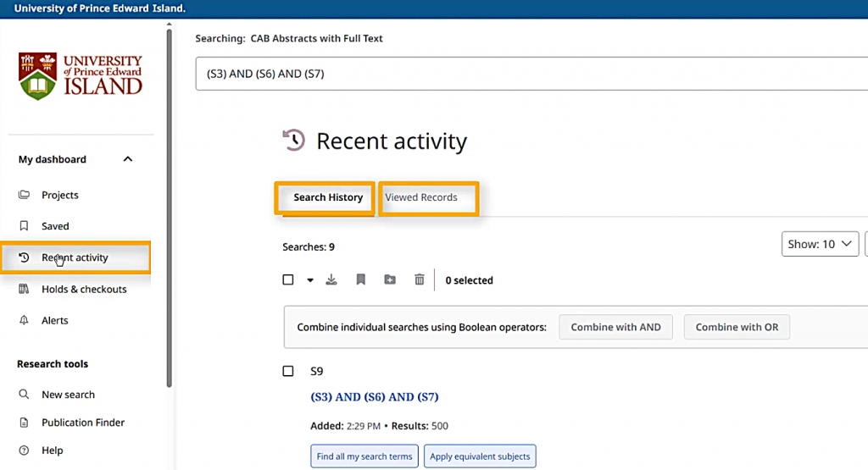Collapse the My dashboard section
Image resolution: width=868 pixels, height=470 pixels.
click(128, 159)
